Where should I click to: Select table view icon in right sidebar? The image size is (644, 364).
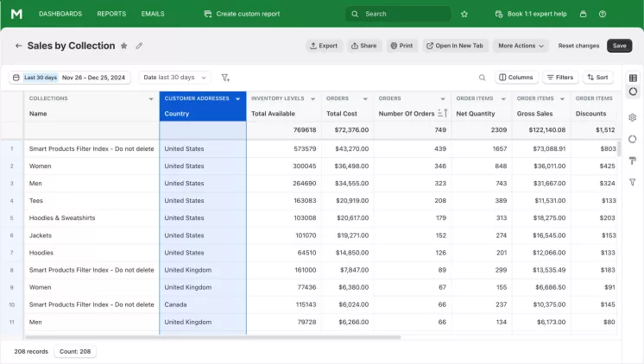(633, 78)
